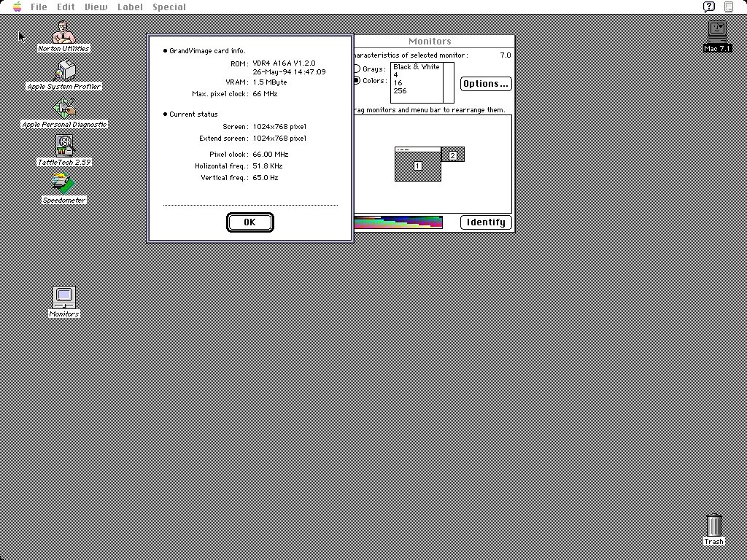747x560 pixels.
Task: Click the Options... button in Monitors
Action: click(486, 84)
